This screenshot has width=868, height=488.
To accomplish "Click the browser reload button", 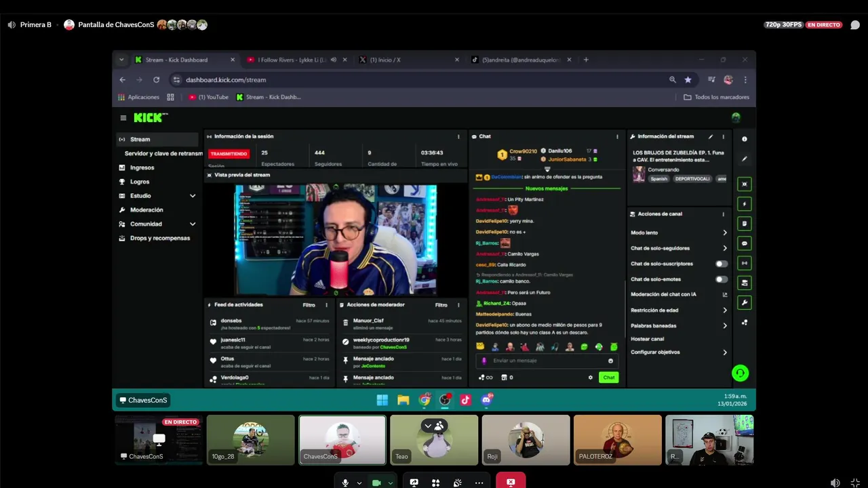I will click(156, 79).
